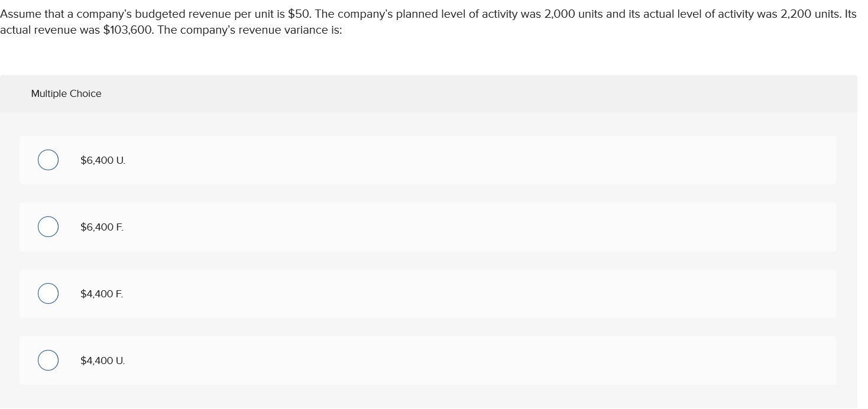Select the radio button for $4,400 U.
Screen dimensions: 868x409
coord(48,360)
